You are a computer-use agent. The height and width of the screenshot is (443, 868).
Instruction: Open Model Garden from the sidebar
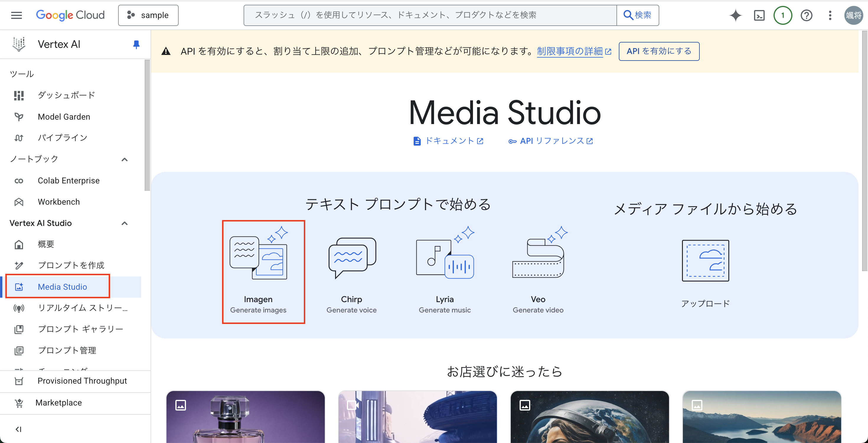click(64, 116)
